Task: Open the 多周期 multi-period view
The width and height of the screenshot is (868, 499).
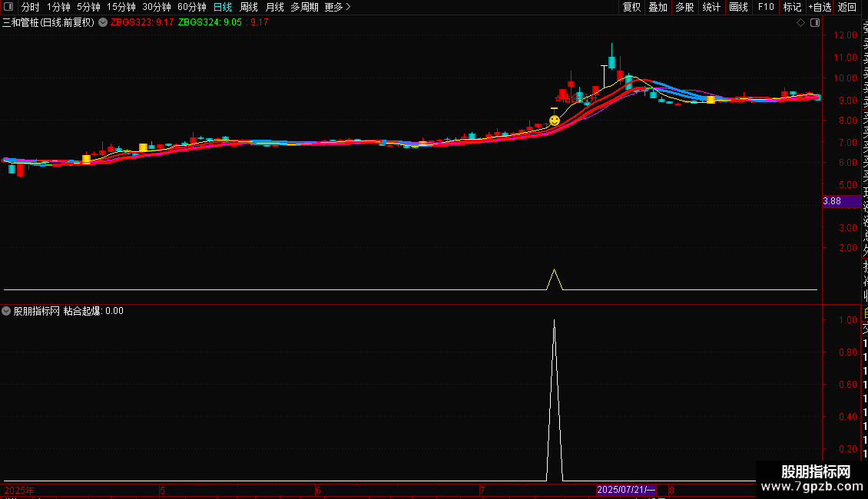Action: coord(304,7)
